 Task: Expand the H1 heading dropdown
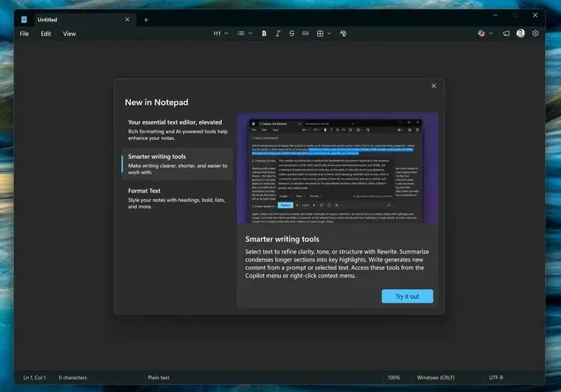(x=220, y=33)
